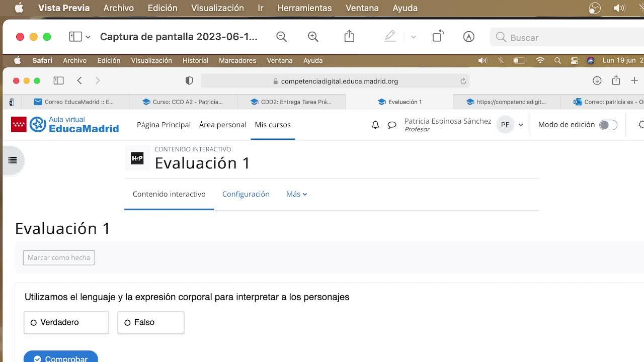Click the volume icon in the top menu bar
Screen dimensions: 644x362
point(619,8)
